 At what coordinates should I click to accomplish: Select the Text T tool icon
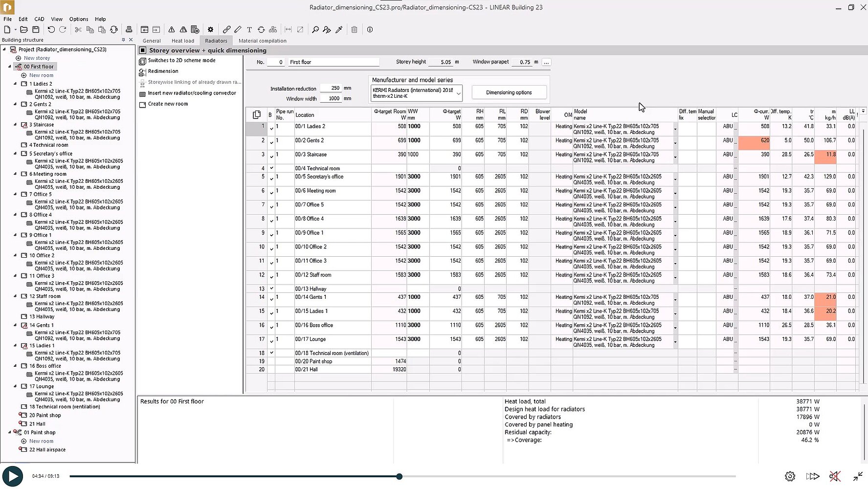[249, 30]
